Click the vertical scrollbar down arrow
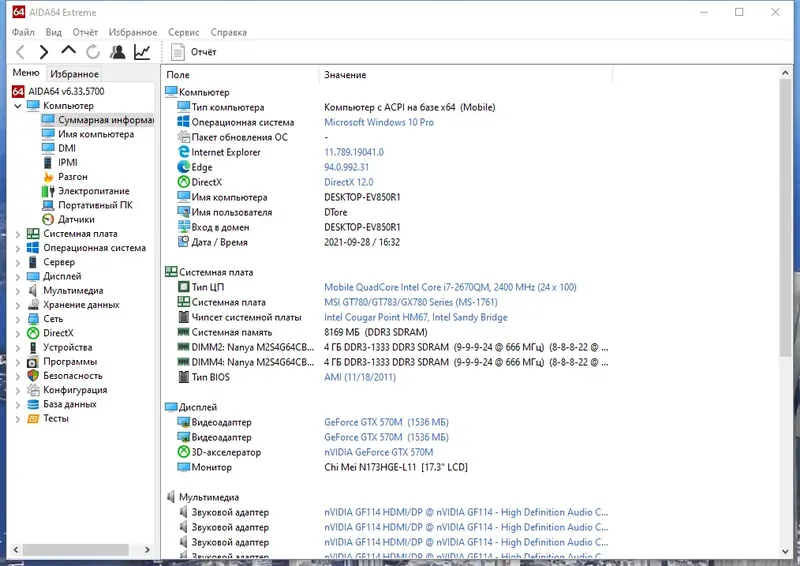 tap(785, 552)
